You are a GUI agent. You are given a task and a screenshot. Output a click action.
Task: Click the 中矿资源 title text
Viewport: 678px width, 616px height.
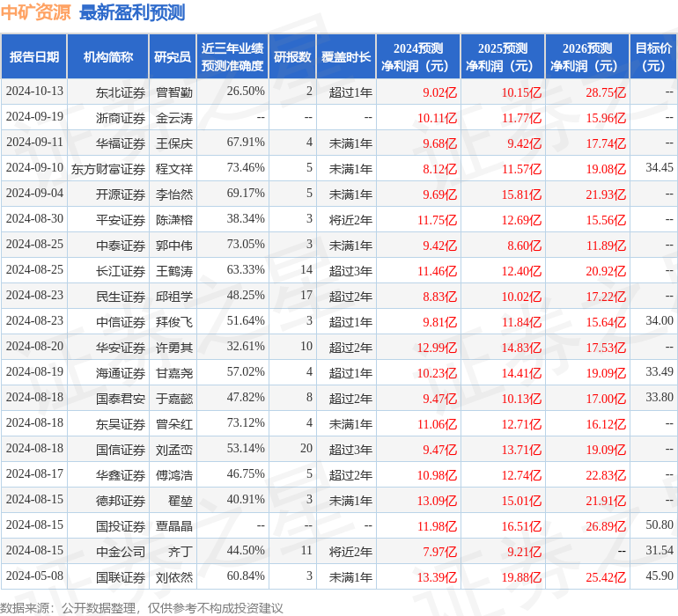(x=35, y=12)
